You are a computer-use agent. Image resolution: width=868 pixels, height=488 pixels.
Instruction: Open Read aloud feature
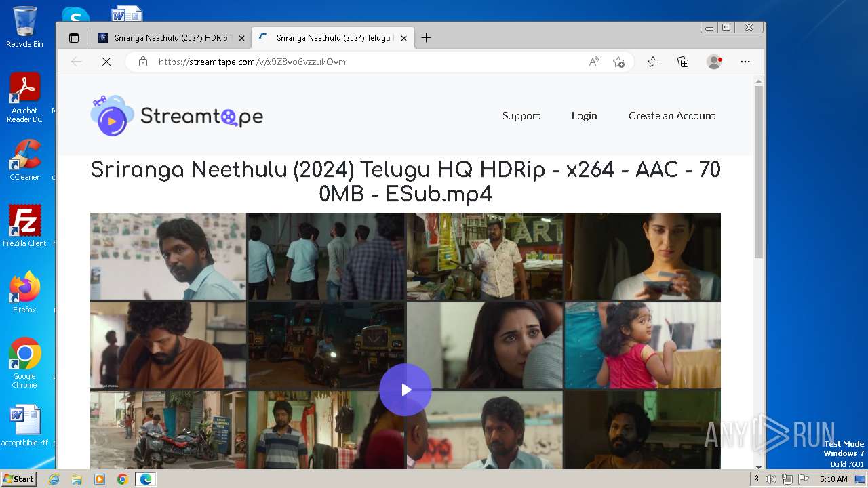tap(594, 62)
